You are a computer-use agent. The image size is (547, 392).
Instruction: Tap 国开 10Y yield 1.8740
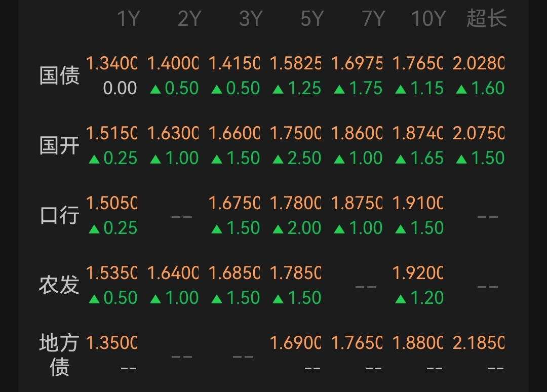pyautogui.click(x=417, y=134)
